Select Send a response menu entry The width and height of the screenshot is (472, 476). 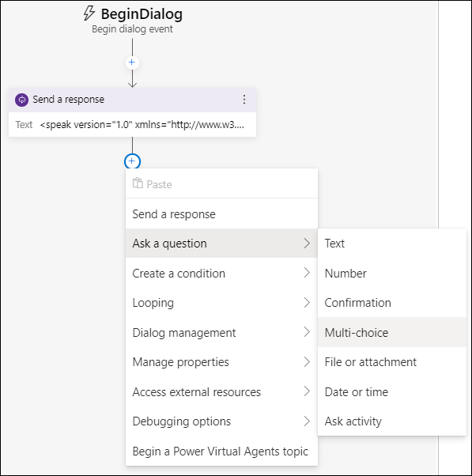coord(221,214)
